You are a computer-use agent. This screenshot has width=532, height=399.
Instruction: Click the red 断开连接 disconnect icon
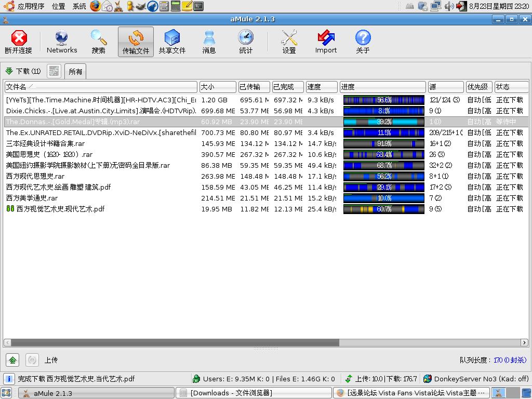[x=19, y=37]
